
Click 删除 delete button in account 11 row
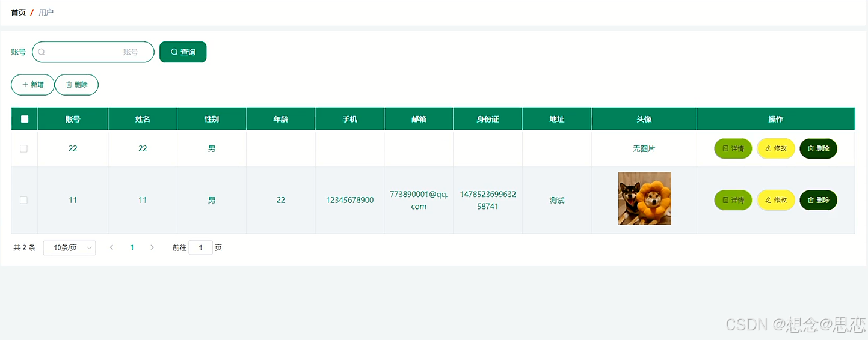click(x=818, y=200)
